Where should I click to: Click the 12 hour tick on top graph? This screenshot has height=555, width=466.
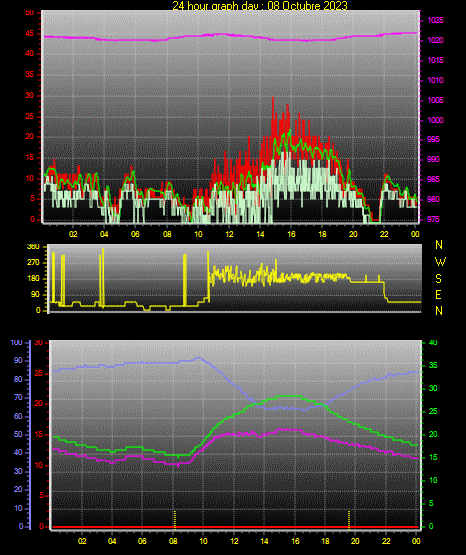click(x=229, y=234)
